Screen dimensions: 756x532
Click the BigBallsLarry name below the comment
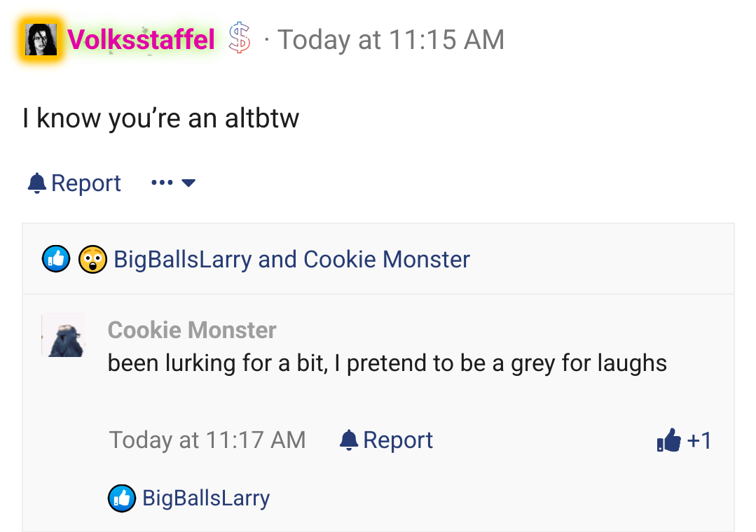pyautogui.click(x=206, y=498)
